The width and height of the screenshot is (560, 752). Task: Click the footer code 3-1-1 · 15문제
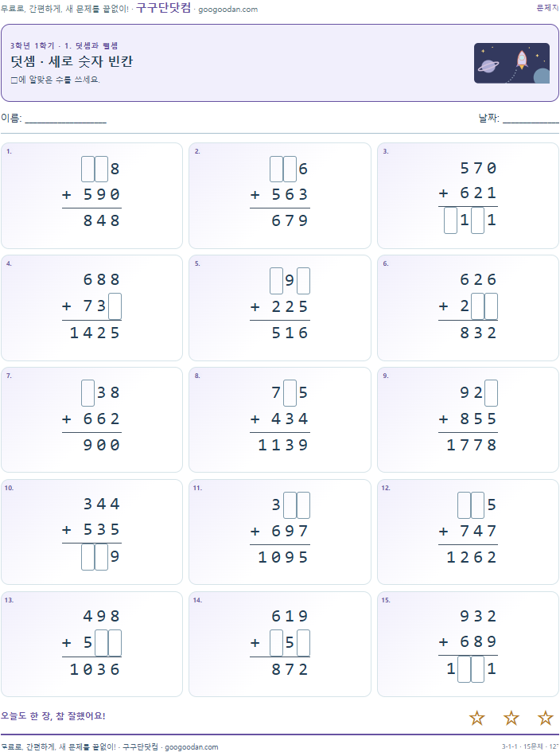[522, 746]
